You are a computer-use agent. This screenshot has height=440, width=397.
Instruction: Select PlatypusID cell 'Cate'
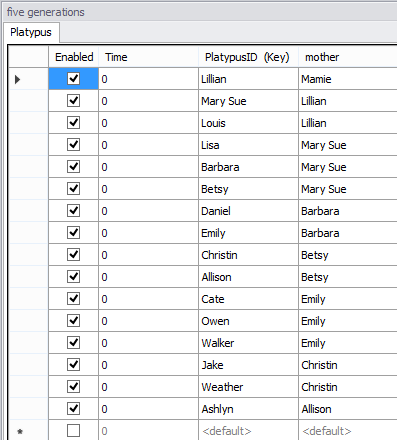pyautogui.click(x=248, y=299)
